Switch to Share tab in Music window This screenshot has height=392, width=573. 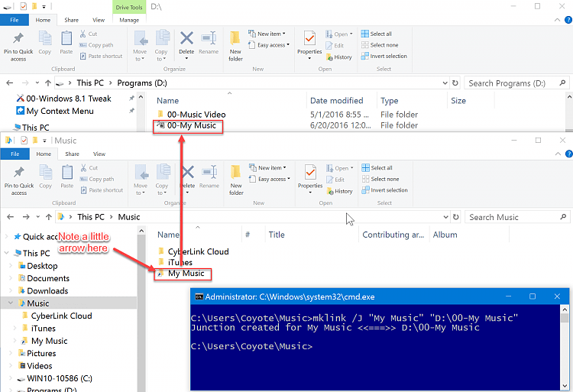72,154
